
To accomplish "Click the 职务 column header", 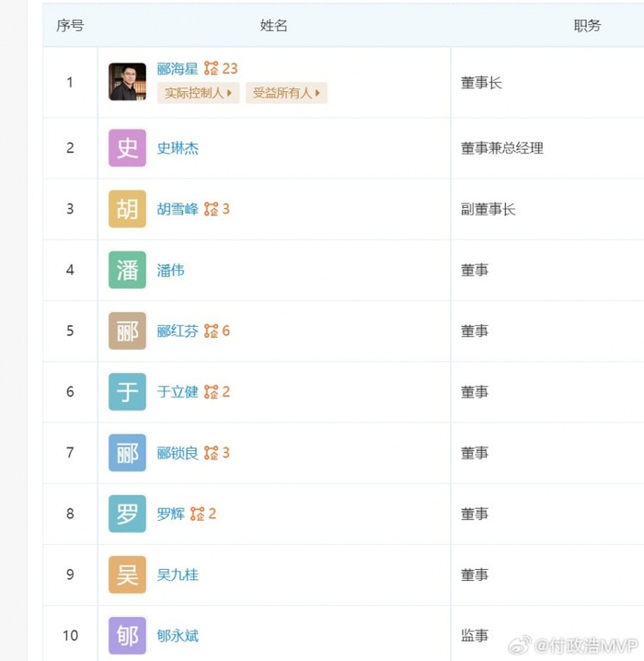I will (x=587, y=25).
